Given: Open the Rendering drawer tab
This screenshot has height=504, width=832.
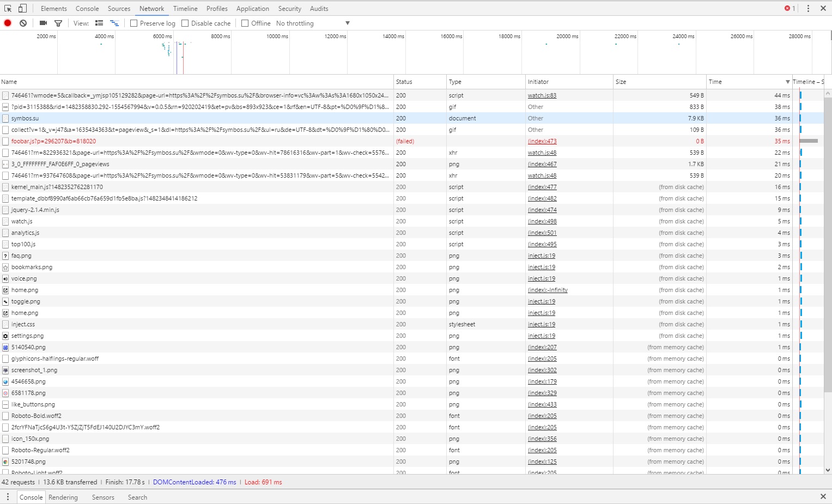Looking at the screenshot, I should [x=63, y=497].
